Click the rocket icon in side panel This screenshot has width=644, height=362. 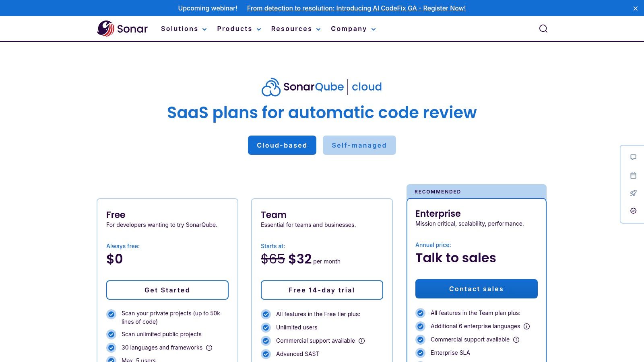pos(633,193)
